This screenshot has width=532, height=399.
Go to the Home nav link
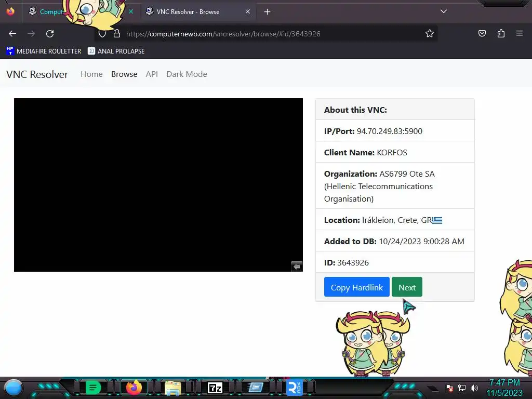click(x=91, y=74)
